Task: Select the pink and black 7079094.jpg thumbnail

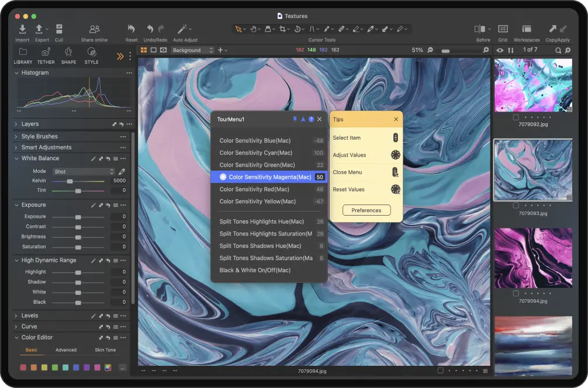Action: pyautogui.click(x=533, y=258)
